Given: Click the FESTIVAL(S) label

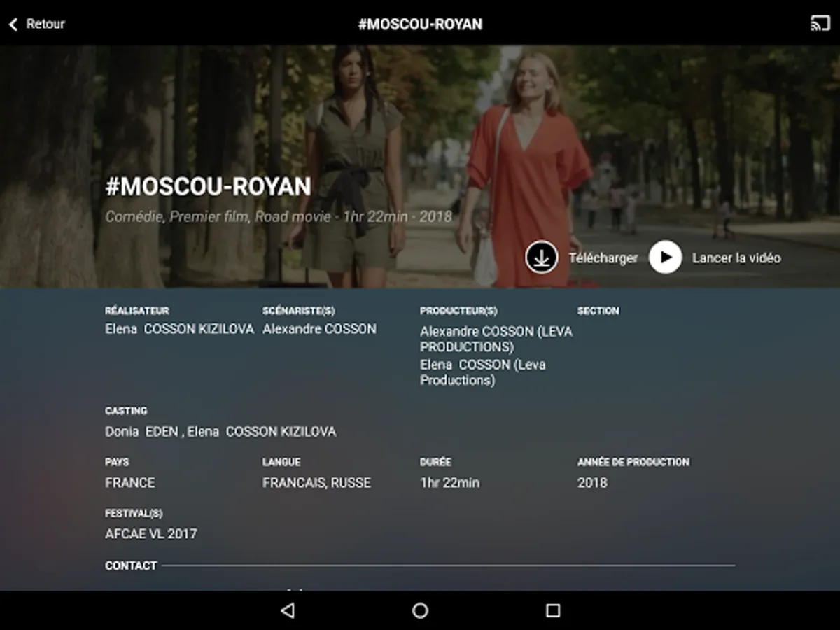Looking at the screenshot, I should [134, 514].
